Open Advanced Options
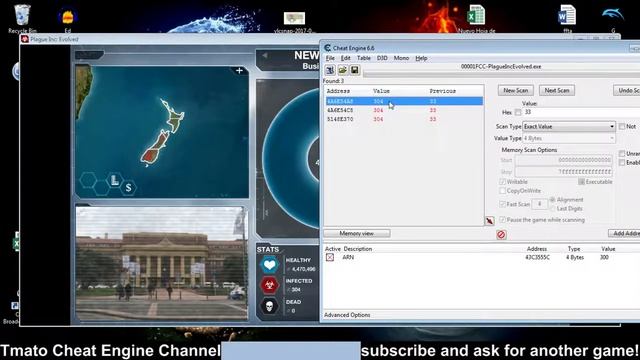Screen dimensions: 640x360 tap(347, 315)
